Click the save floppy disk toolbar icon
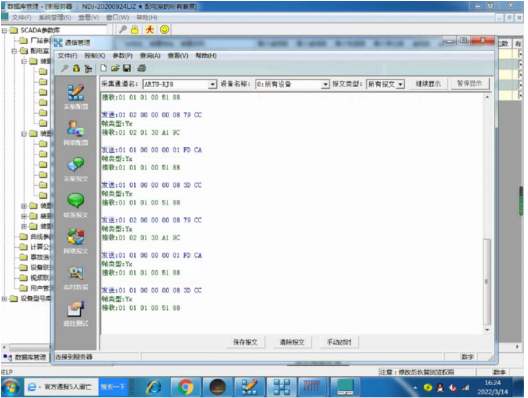Viewport: 528px width, 398px height. pyautogui.click(x=127, y=68)
